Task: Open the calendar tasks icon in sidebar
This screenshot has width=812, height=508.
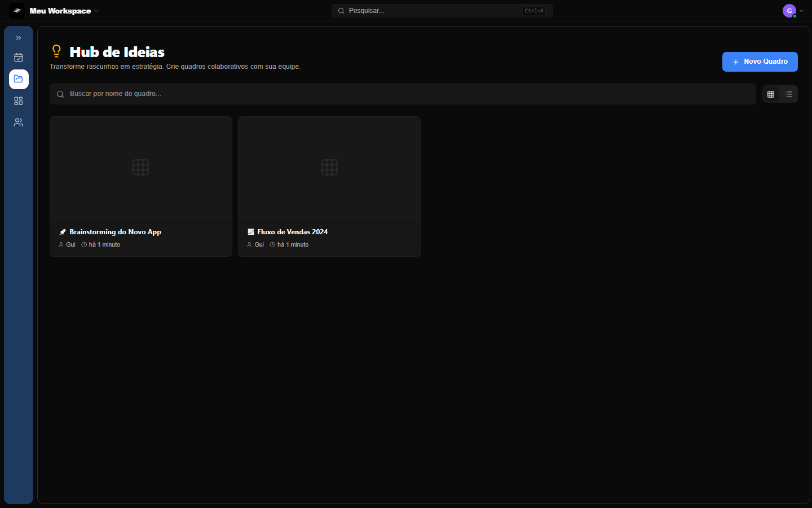Action: [19, 58]
